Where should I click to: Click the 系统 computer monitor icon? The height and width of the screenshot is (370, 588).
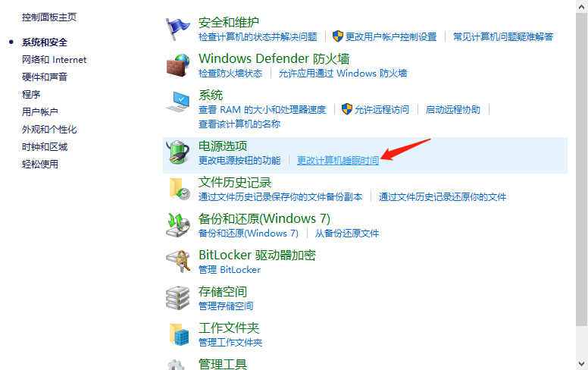(178, 102)
